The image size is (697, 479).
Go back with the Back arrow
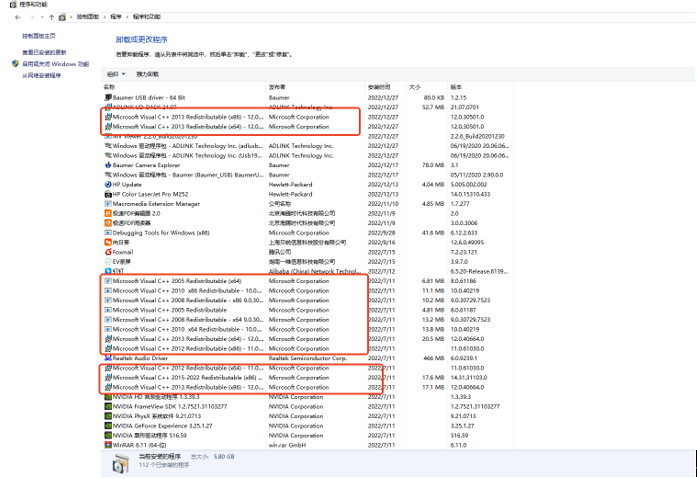pyautogui.click(x=18, y=17)
